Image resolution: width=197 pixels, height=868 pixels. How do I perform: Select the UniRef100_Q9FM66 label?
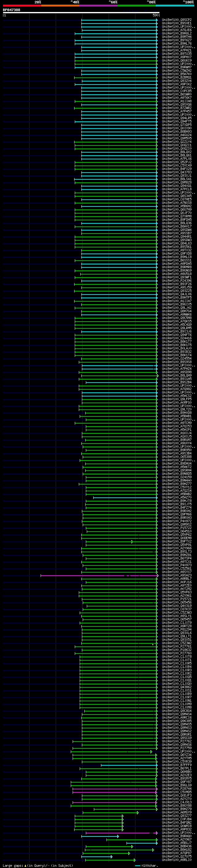(176, 515)
